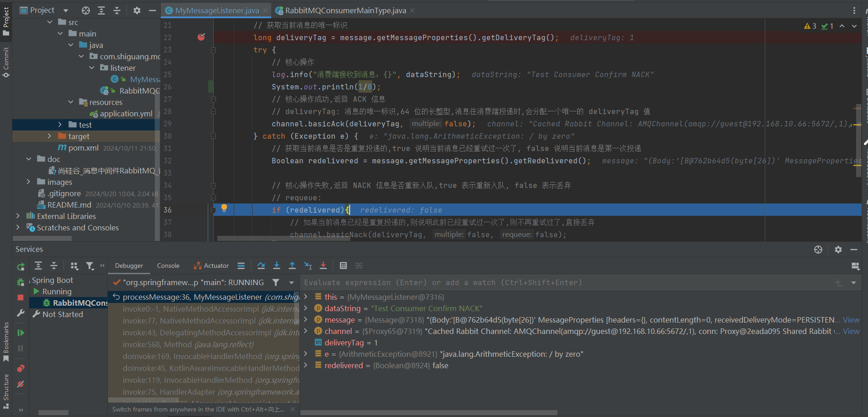Viewport: 868px width, 417px height.
Task: Collapse the src folder in project tree
Action: pyautogui.click(x=50, y=22)
